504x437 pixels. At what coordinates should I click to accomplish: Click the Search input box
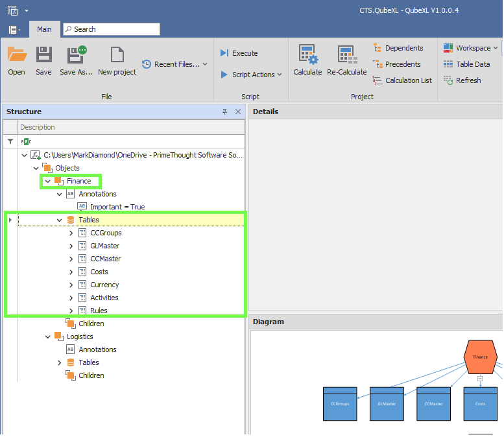112,29
